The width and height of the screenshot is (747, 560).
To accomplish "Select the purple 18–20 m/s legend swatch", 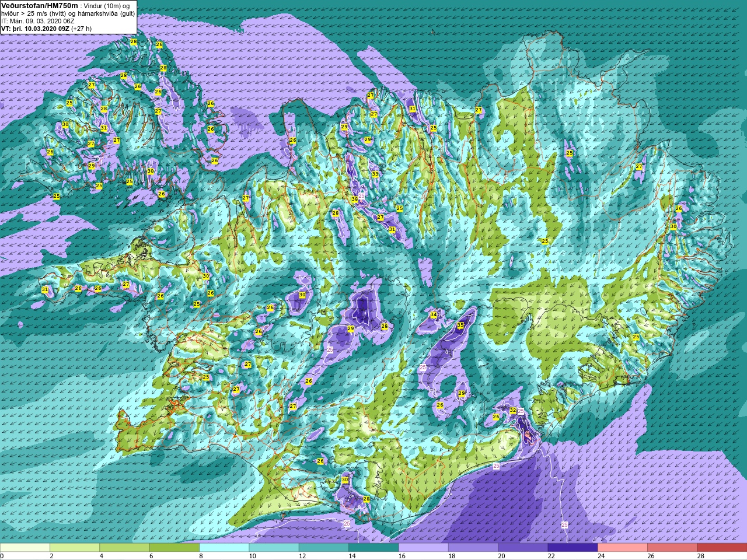I will [x=473, y=548].
